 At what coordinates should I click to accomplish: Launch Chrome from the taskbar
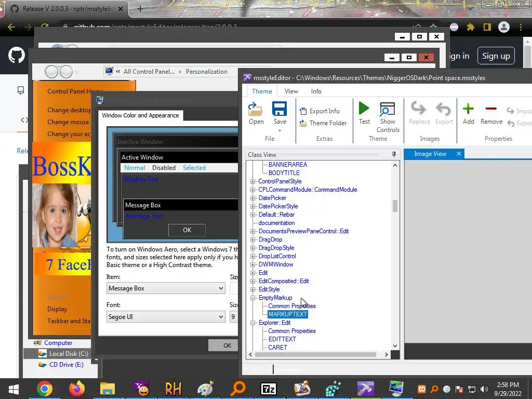(x=45, y=389)
